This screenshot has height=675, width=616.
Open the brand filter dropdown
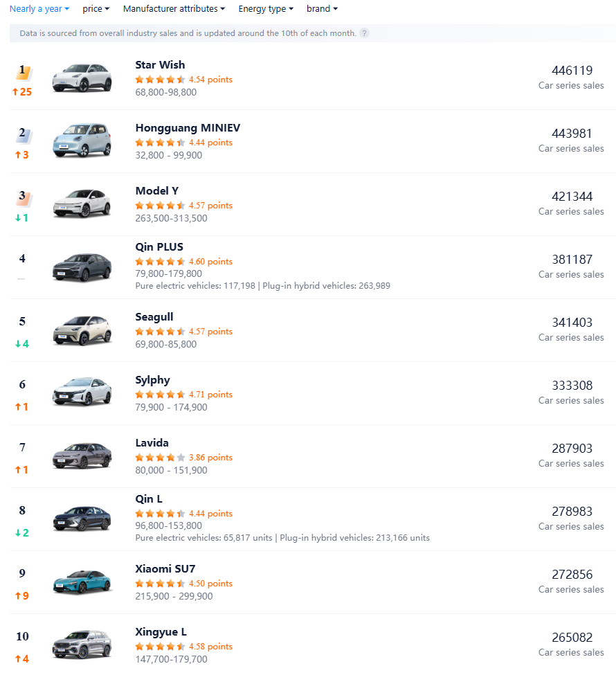click(323, 9)
